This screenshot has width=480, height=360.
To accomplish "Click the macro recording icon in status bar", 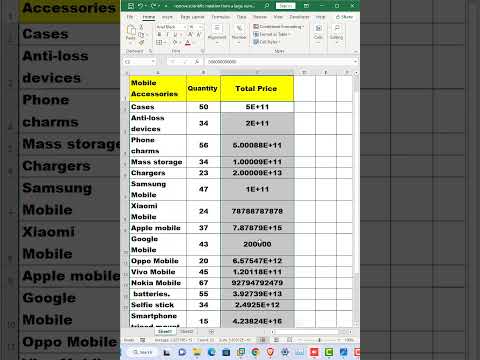I will [x=143, y=340].
